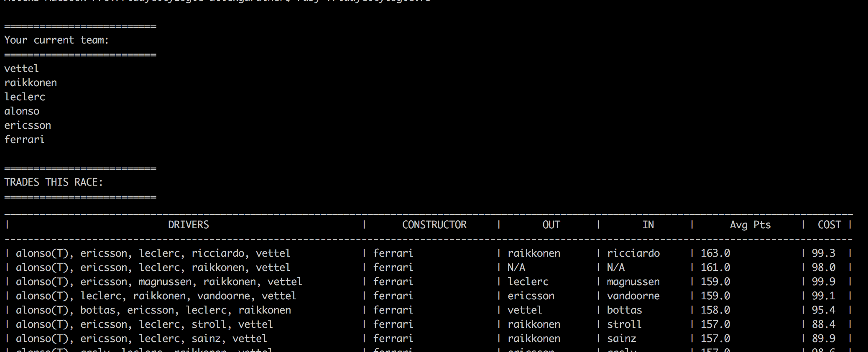
Task: Select "alonso" in the current team list
Action: click(22, 111)
